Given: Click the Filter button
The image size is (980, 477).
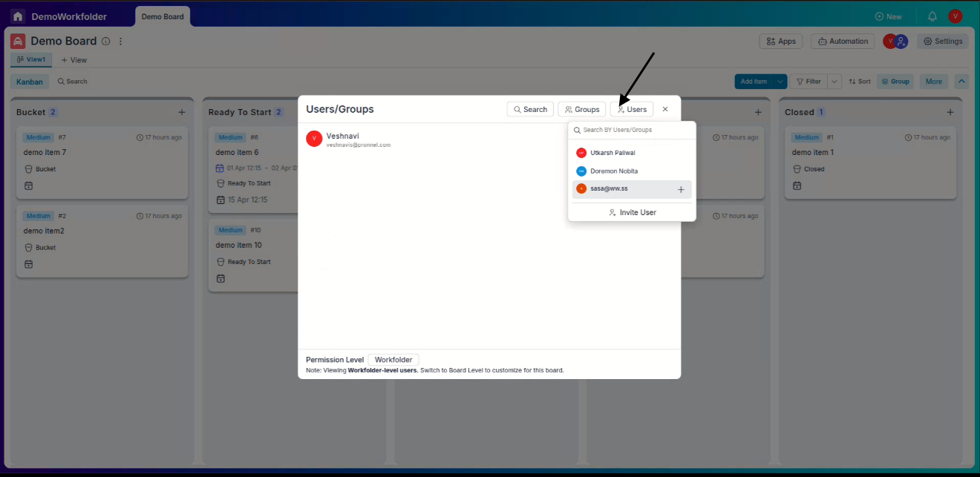Looking at the screenshot, I should coord(808,82).
